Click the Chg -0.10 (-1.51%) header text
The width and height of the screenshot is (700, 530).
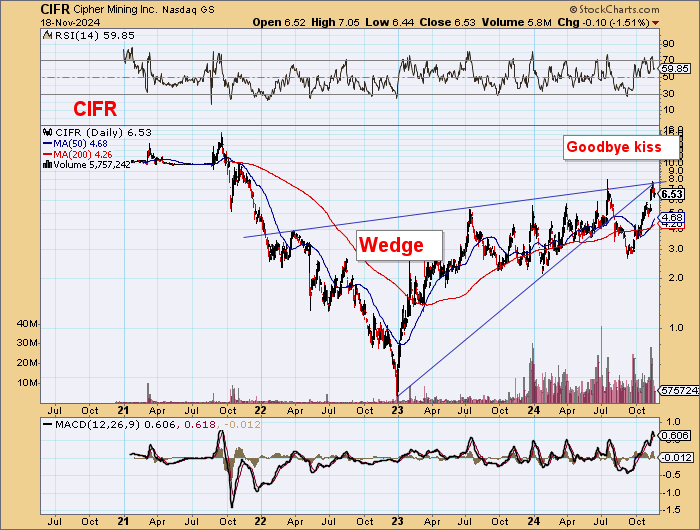(604, 22)
